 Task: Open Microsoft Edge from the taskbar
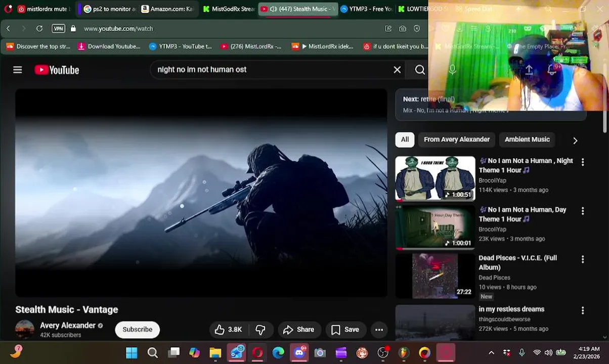(x=278, y=353)
